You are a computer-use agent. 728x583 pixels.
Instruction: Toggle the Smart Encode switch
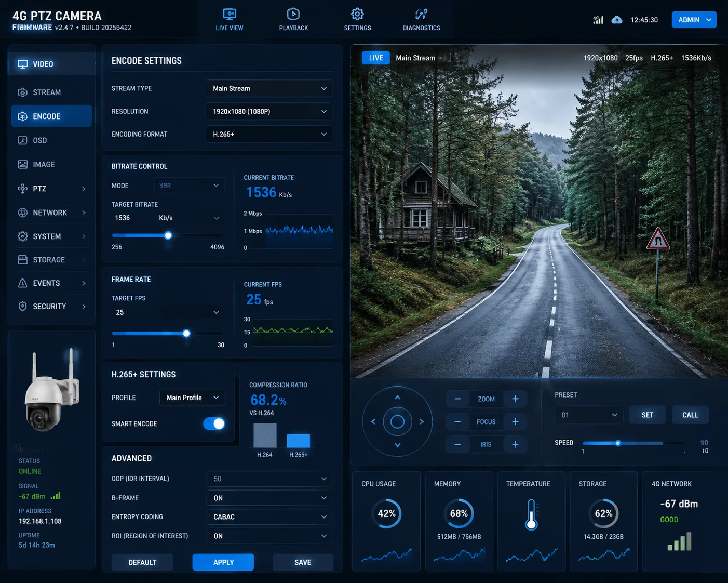pyautogui.click(x=214, y=423)
